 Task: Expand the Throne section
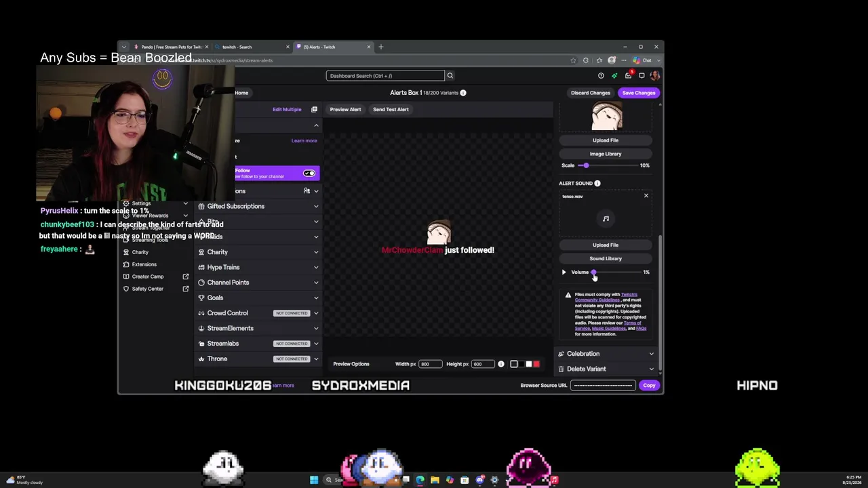(x=316, y=359)
